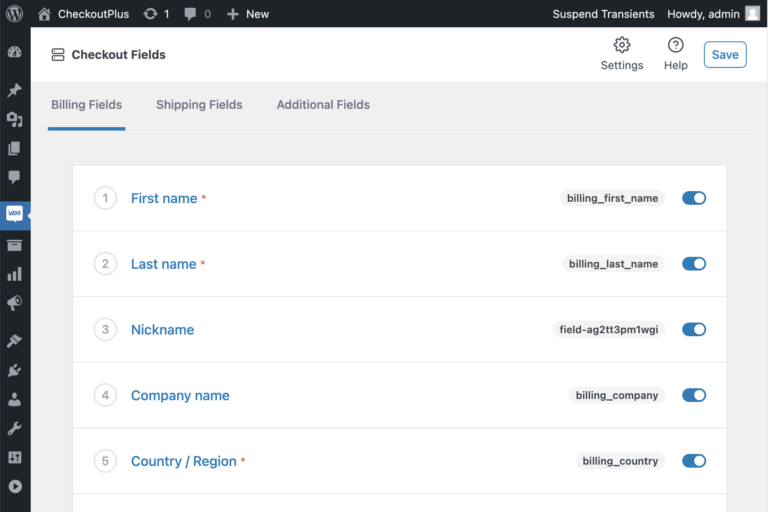Switch to Shipping Fields tab
This screenshot has width=768, height=512.
(x=199, y=105)
